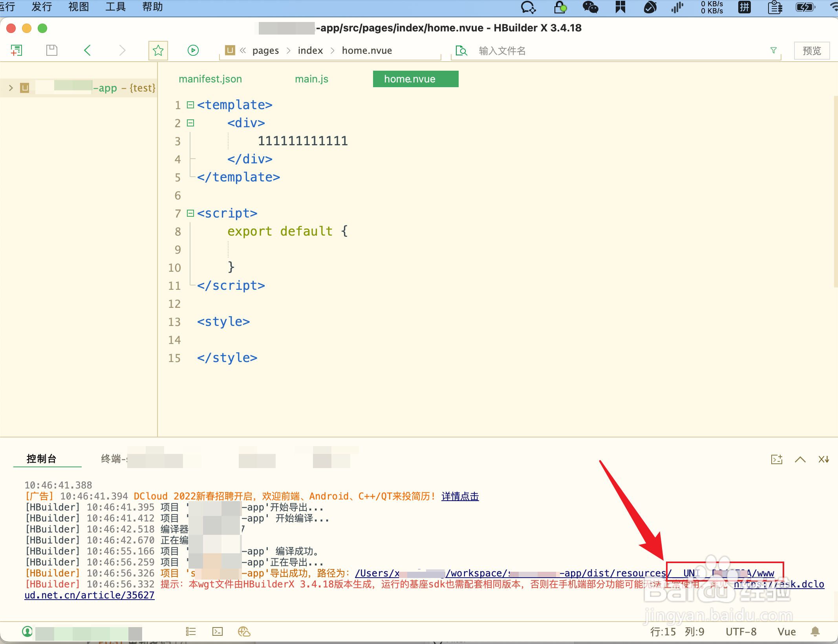The image size is (838, 644).
Task: Go forward with the right arrow
Action: [x=123, y=50]
